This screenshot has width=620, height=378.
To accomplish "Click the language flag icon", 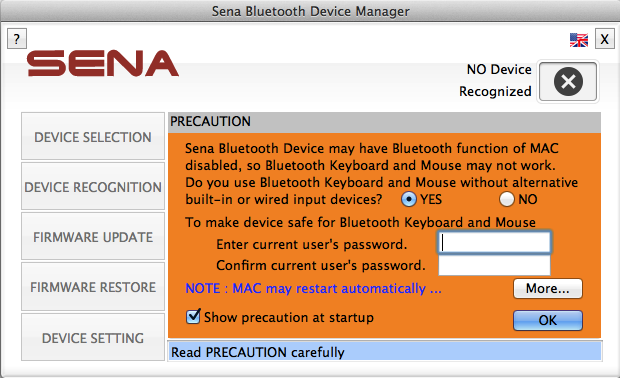I will (578, 40).
